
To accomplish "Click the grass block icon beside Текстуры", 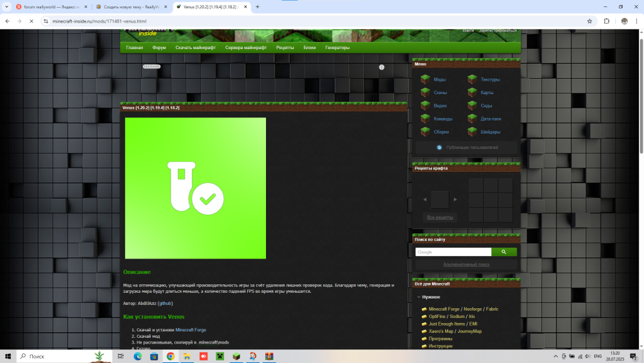I will pos(472,79).
